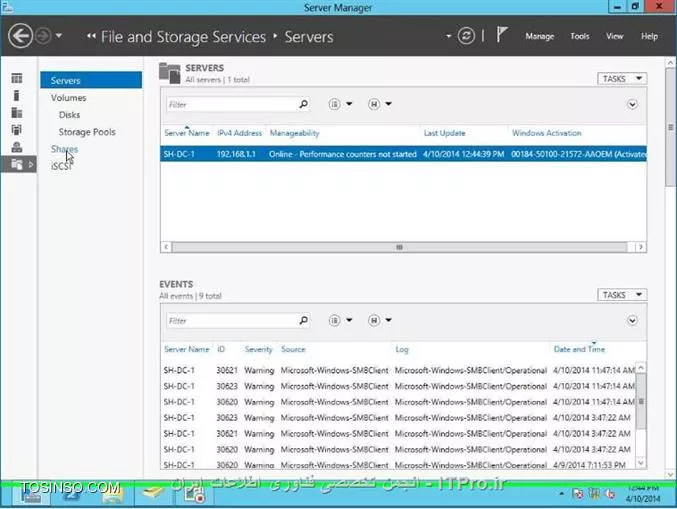The height and width of the screenshot is (509, 677).
Task: Open the Manage menu
Action: pos(540,36)
